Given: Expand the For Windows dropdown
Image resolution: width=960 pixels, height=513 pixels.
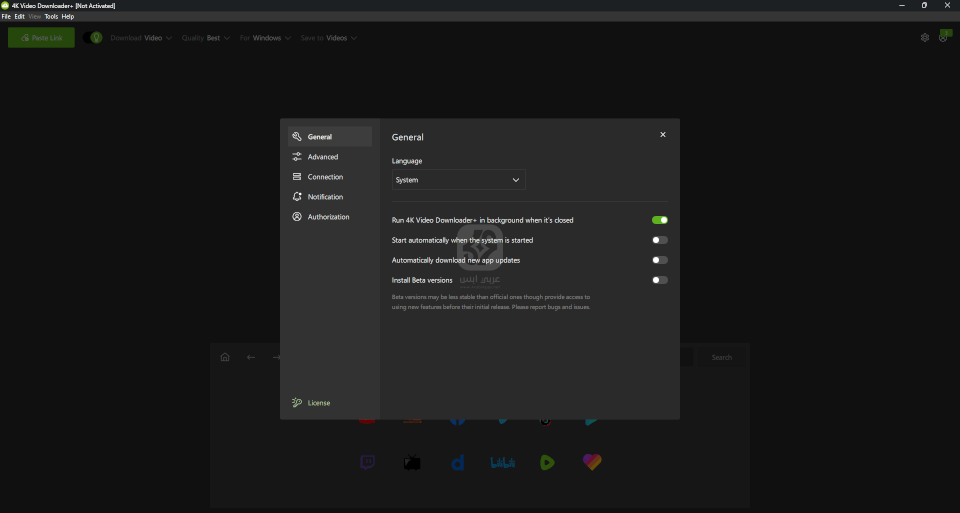Looking at the screenshot, I should (265, 38).
